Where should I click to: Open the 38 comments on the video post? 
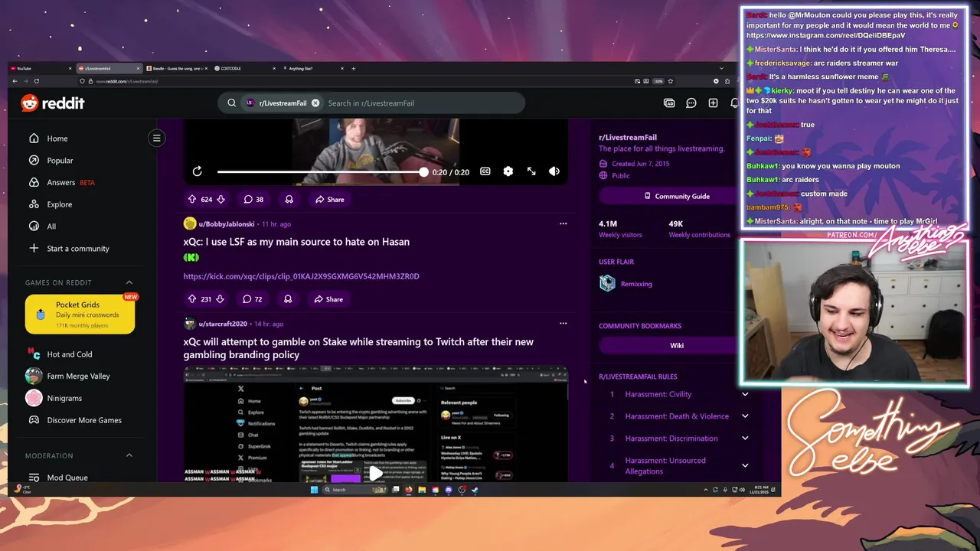(x=253, y=199)
